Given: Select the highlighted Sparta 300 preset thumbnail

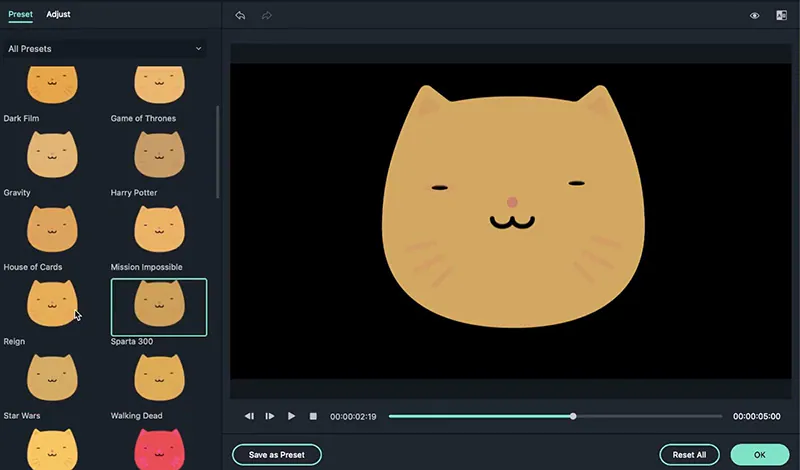Looking at the screenshot, I should coord(159,307).
